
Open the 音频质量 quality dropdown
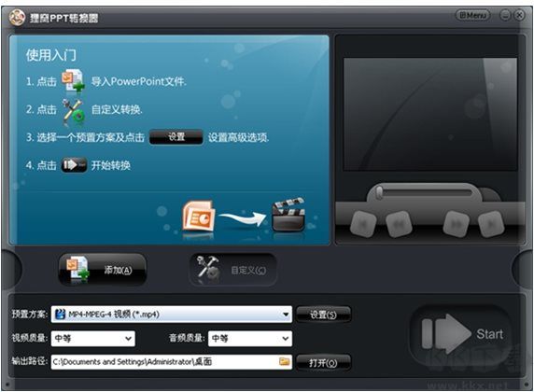250,339
